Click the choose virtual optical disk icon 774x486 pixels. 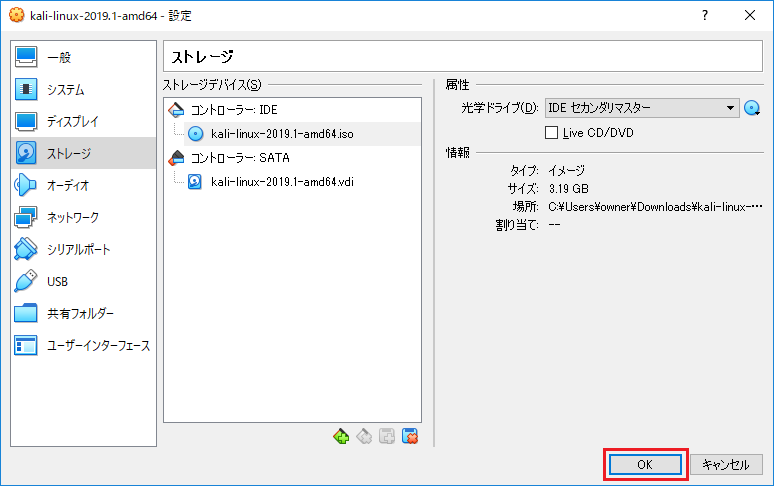point(752,108)
